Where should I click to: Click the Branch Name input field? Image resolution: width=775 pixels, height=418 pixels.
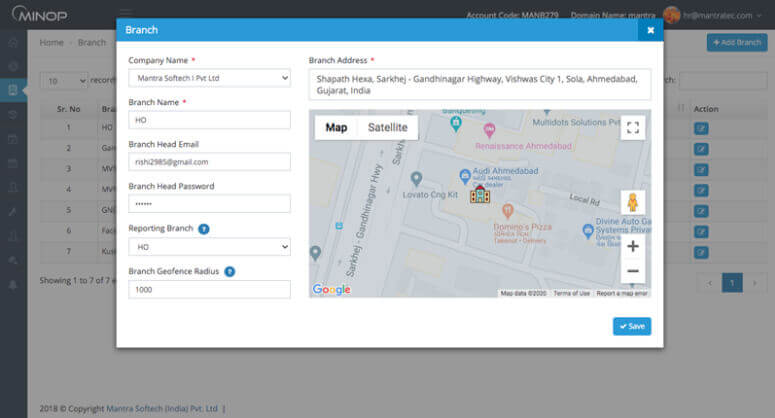[x=209, y=119]
